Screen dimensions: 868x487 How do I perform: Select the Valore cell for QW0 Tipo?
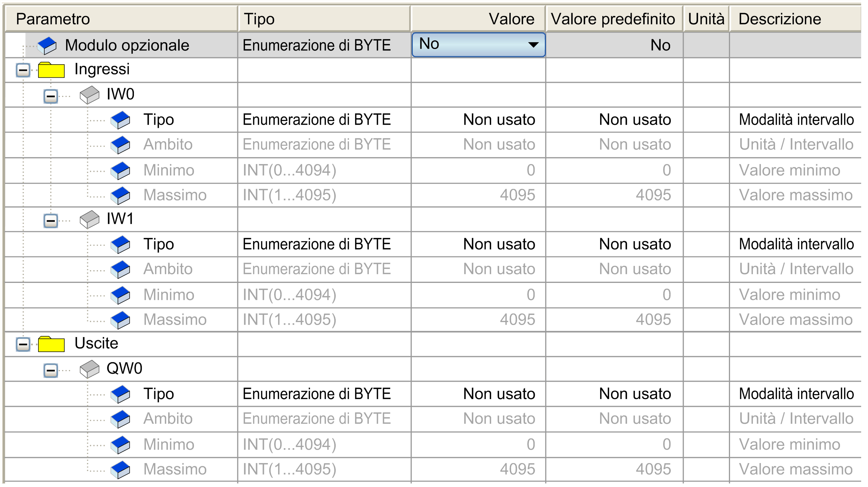[x=478, y=394]
